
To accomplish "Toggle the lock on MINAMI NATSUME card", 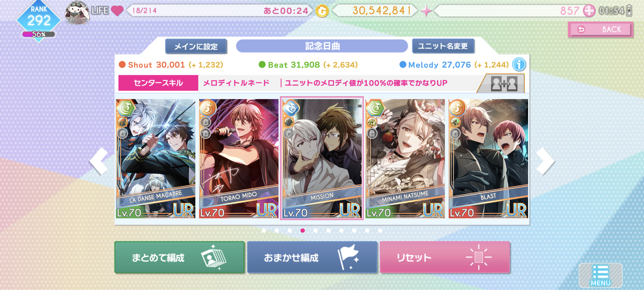I will click(x=372, y=133).
